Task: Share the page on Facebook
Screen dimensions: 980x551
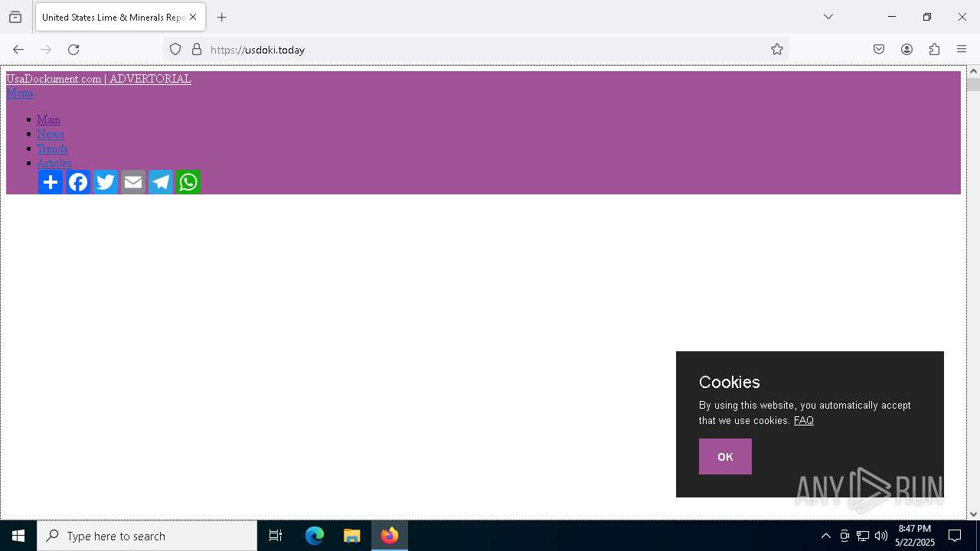Action: point(78,182)
